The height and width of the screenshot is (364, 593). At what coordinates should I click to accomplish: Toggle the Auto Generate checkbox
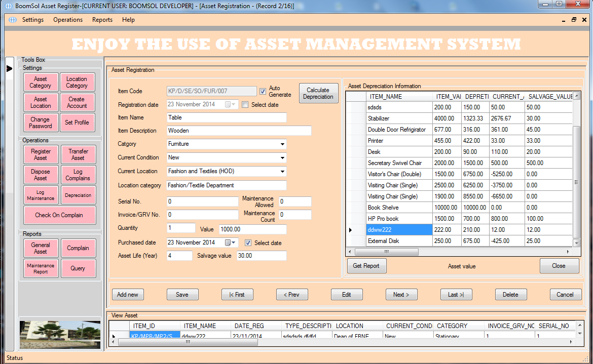(263, 92)
